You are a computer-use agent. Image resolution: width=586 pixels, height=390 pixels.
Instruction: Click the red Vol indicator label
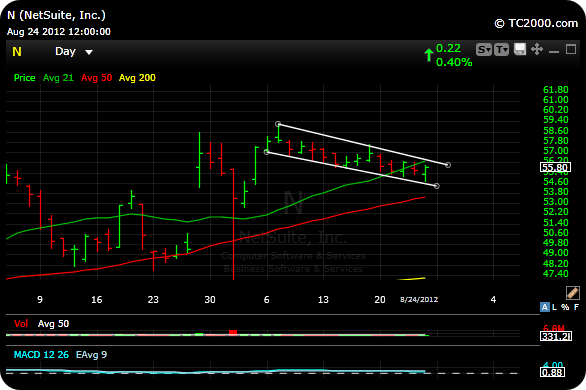coord(21,324)
